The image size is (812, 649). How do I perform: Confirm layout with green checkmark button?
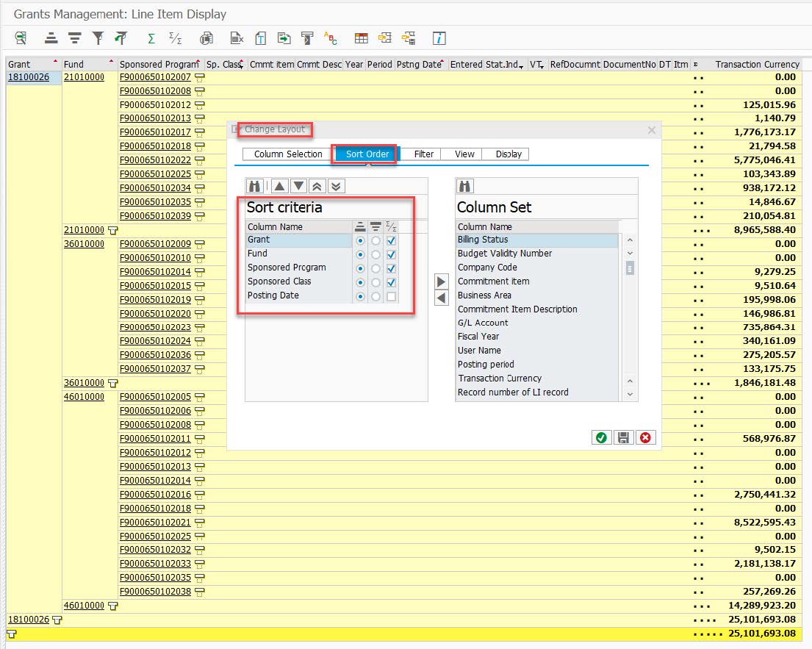601,437
